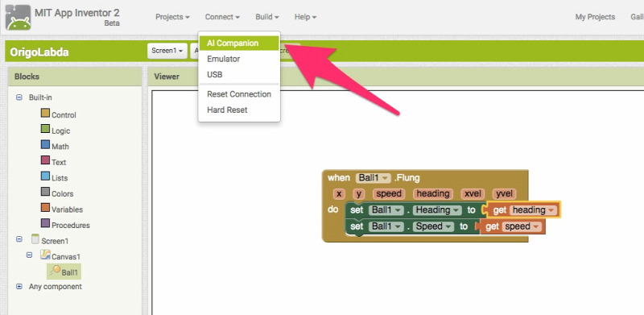This screenshot has width=644, height=315.
Task: Select the Control blocks color icon
Action: tap(45, 113)
